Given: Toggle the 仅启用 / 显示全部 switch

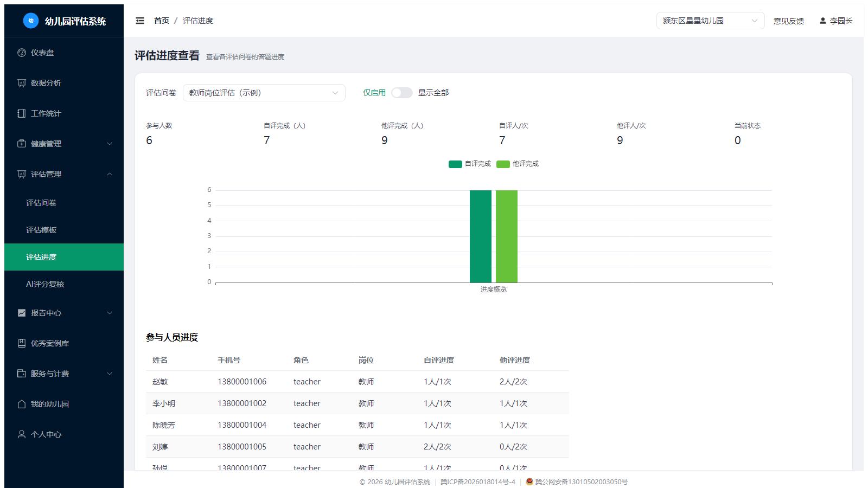Looking at the screenshot, I should [402, 93].
